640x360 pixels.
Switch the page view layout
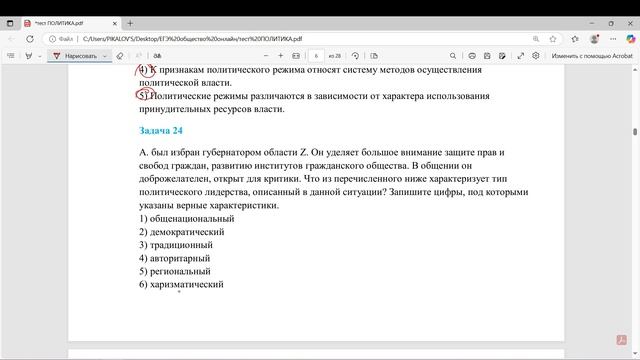[x=374, y=56]
